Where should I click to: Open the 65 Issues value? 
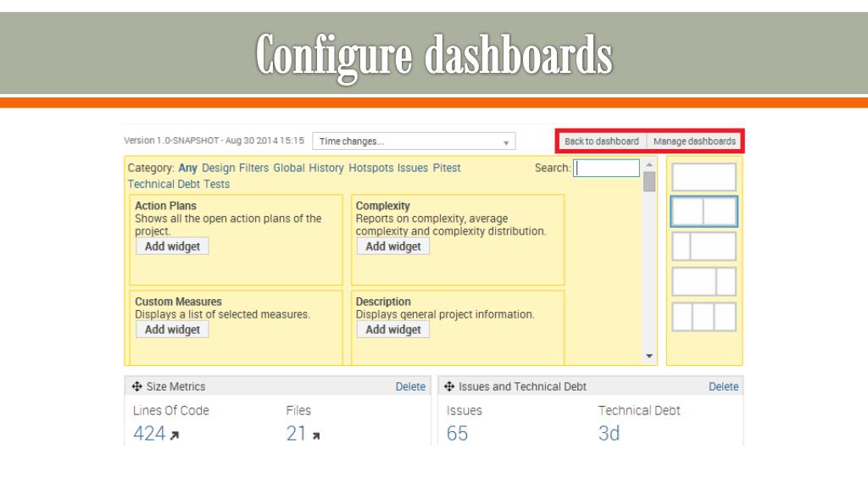point(457,433)
